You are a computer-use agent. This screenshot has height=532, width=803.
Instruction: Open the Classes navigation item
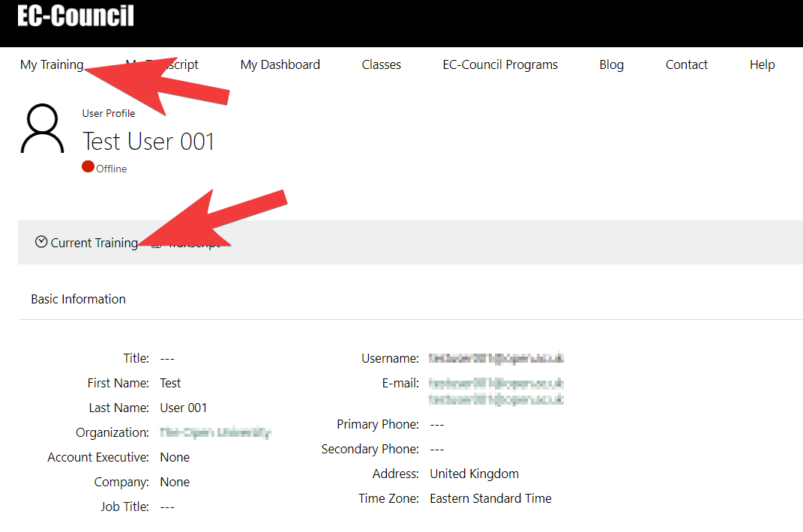(x=381, y=64)
